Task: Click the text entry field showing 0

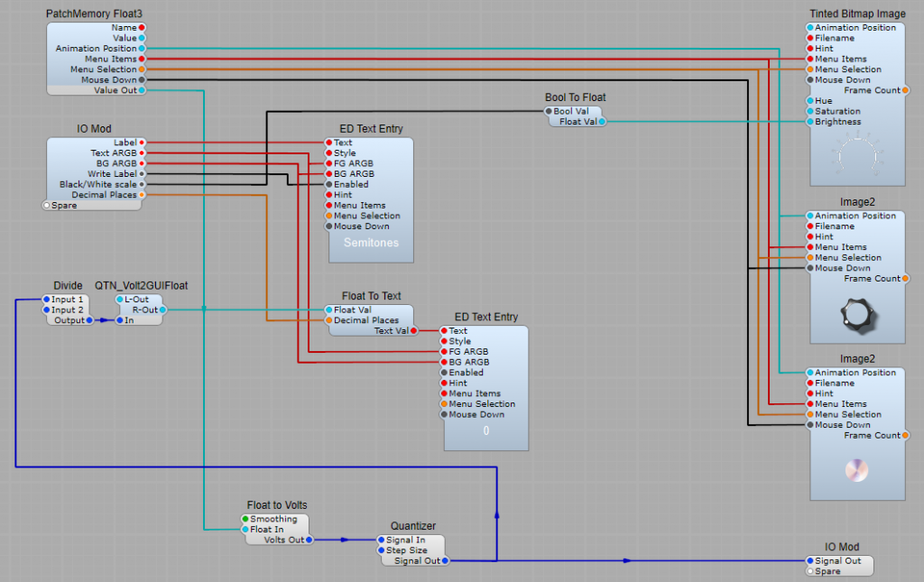Action: 485,431
